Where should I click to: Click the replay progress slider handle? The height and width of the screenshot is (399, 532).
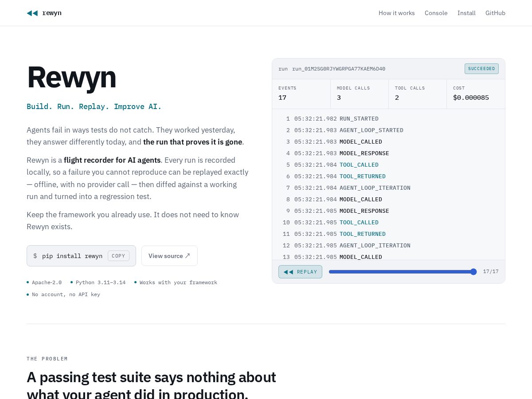tap(473, 272)
